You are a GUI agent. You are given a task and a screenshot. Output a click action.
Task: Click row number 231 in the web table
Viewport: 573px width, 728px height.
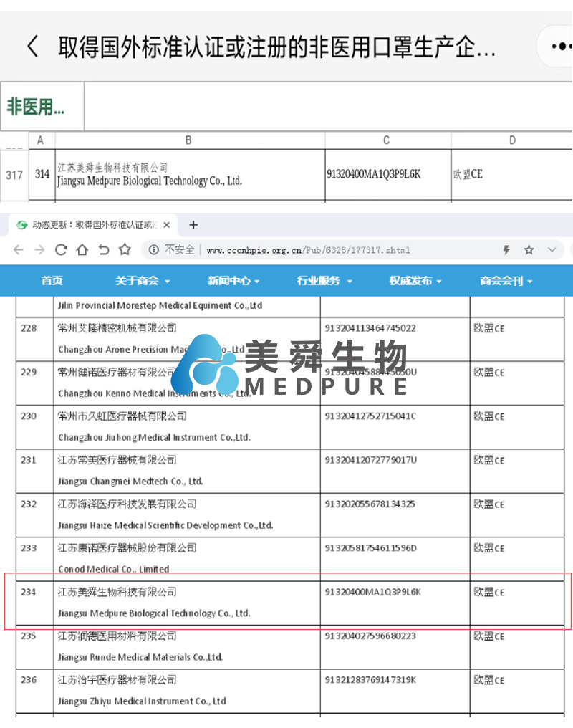tap(29, 460)
